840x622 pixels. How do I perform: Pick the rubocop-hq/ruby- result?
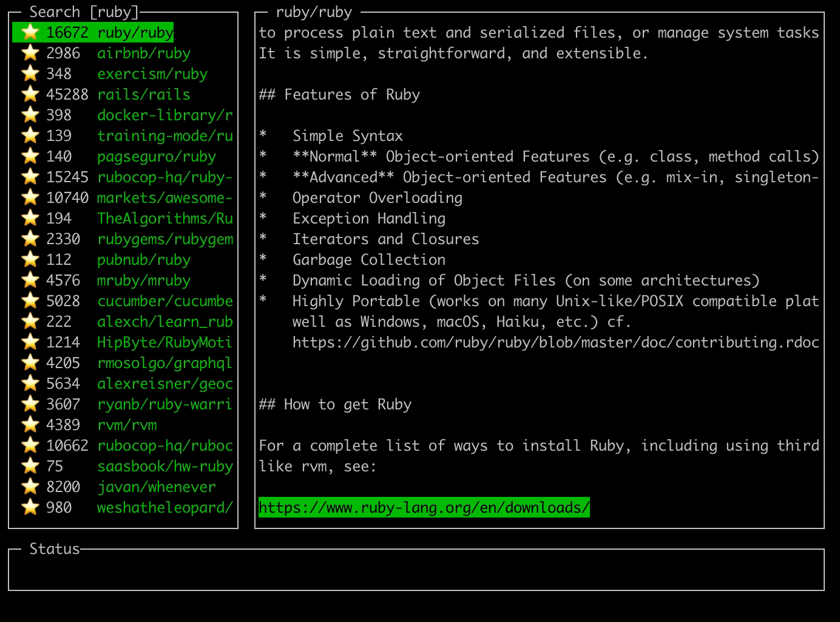pos(165,177)
